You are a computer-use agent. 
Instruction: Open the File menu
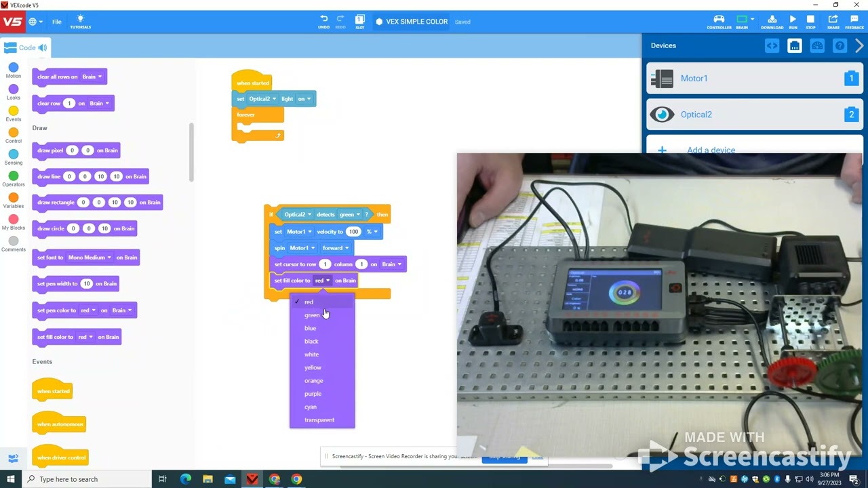57,22
